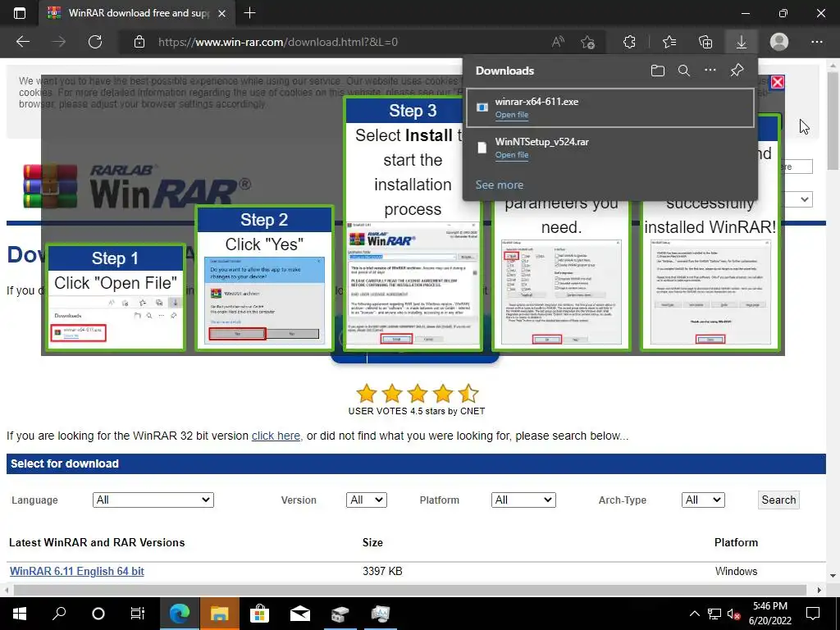Open downloads folder icon in Downloads panel

658,71
